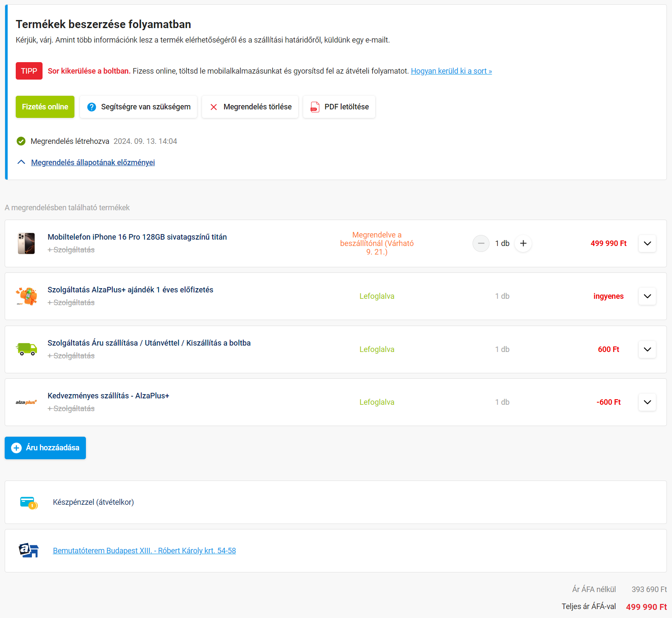
Task: Click the cash payment card icon
Action: tap(28, 503)
